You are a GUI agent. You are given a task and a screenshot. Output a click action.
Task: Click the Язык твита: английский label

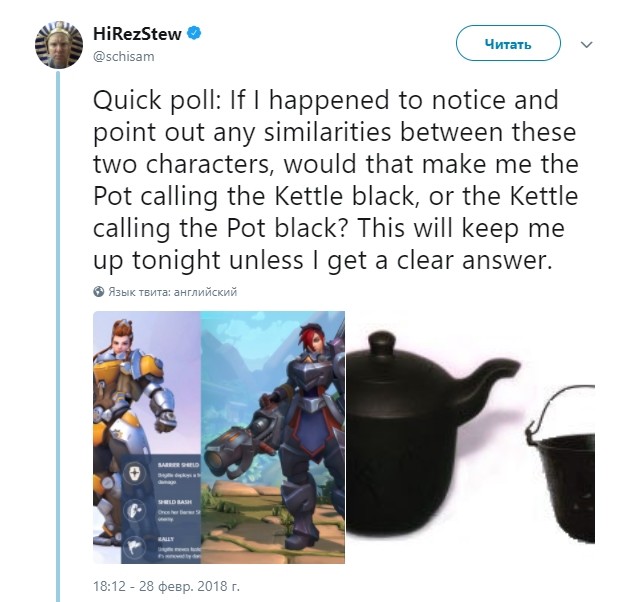(x=173, y=292)
